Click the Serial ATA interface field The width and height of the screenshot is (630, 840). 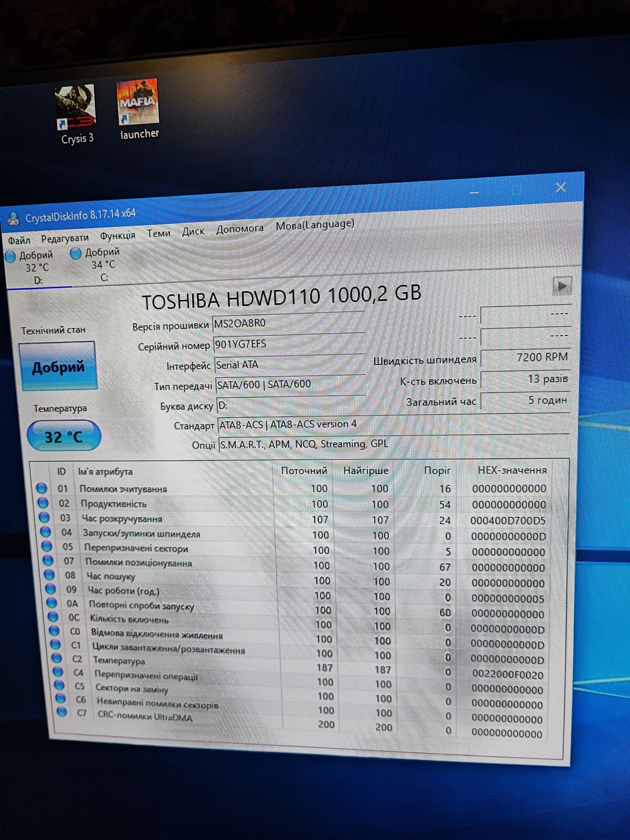tap(290, 364)
